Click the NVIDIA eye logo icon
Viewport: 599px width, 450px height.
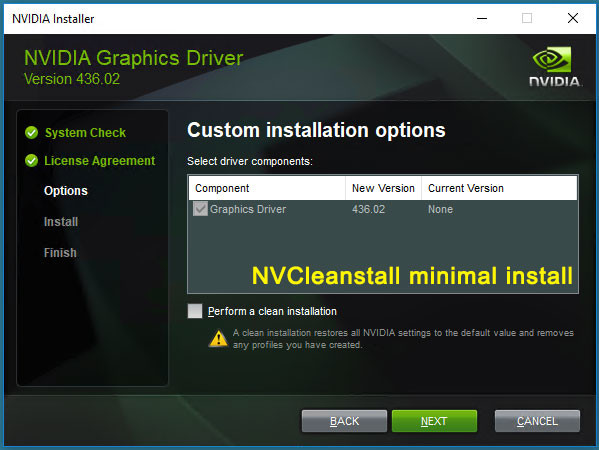[x=552, y=59]
